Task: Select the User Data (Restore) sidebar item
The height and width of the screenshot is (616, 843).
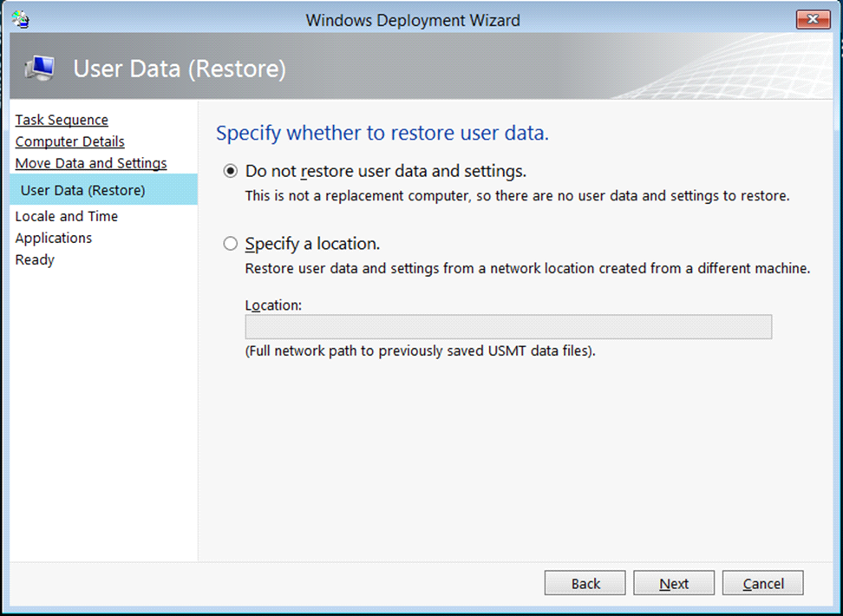Action: 83,190
